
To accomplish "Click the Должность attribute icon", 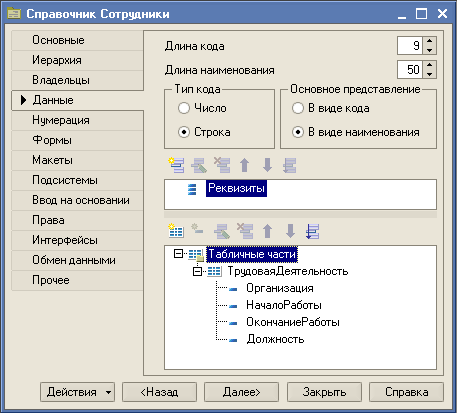I will coord(233,340).
